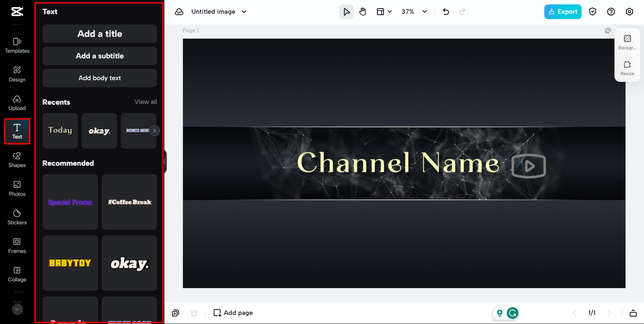The height and width of the screenshot is (324, 644).
Task: Duplicate page icon above canvas
Action: [x=608, y=31]
